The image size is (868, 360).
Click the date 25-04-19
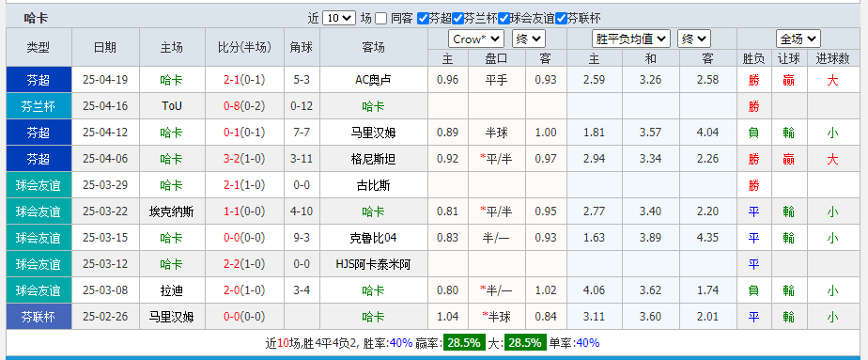[x=105, y=80]
